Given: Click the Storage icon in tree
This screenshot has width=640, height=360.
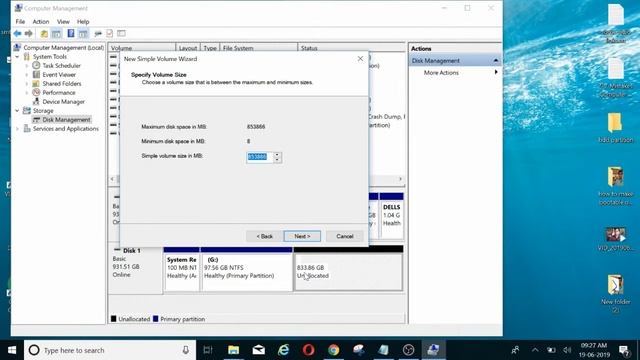Looking at the screenshot, I should (x=27, y=110).
